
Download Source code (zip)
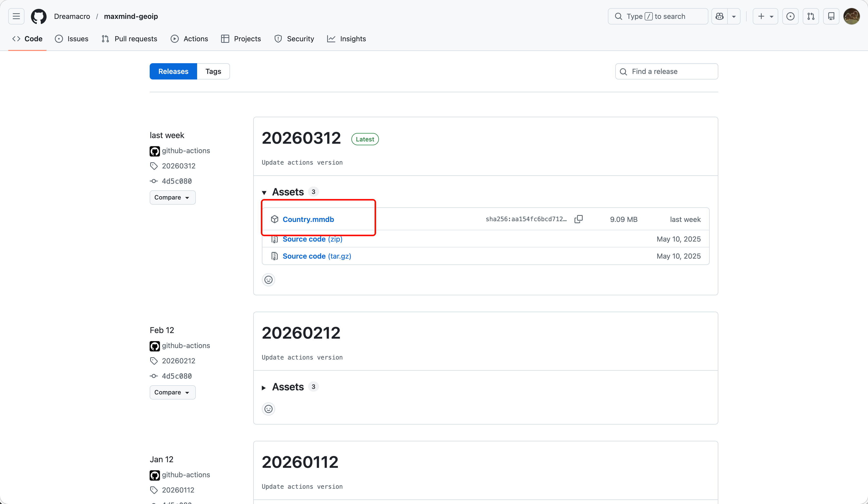tap(312, 239)
